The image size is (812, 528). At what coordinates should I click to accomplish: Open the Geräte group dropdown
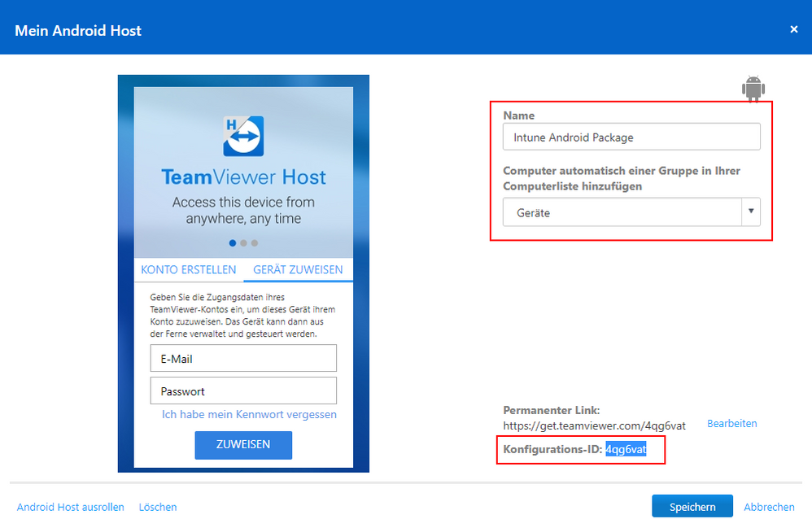[x=631, y=212]
